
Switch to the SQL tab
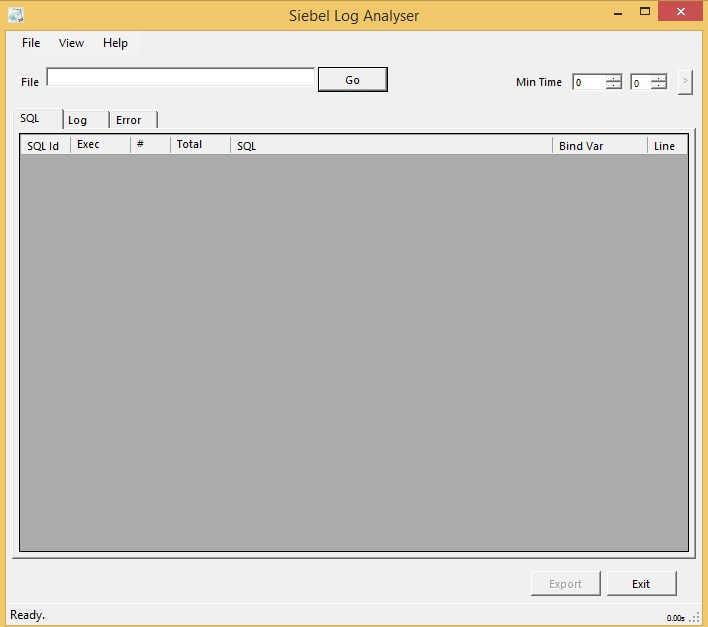coord(38,119)
